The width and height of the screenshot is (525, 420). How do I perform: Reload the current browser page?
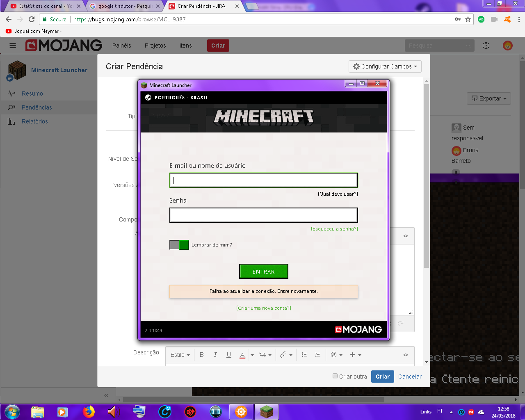coord(32,19)
